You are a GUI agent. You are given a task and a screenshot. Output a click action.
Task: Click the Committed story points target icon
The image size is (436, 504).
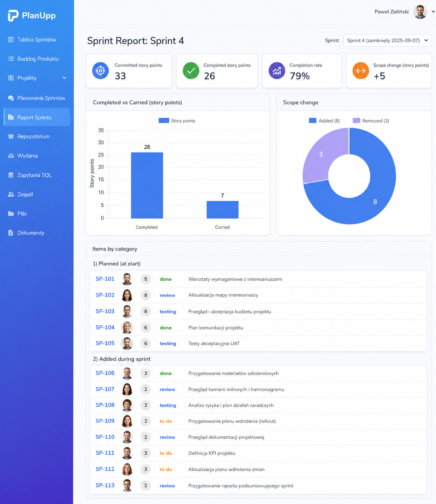(x=101, y=71)
